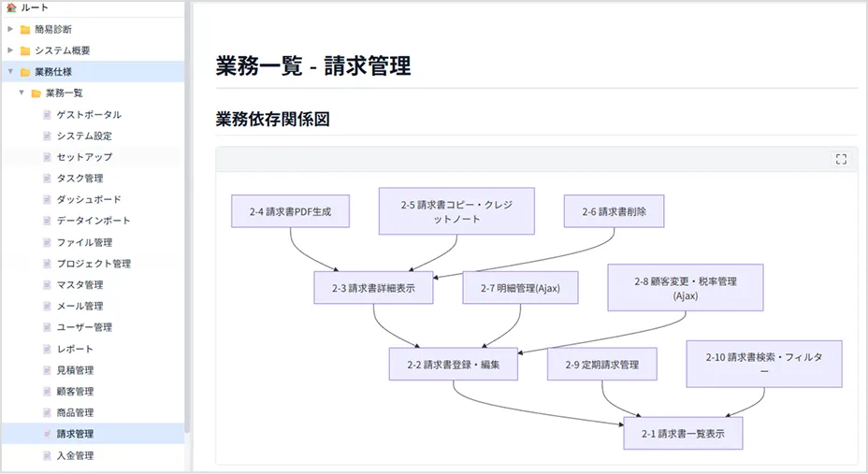Click the page icon beside 見積管理
This screenshot has width=868, height=474.
pyautogui.click(x=47, y=370)
